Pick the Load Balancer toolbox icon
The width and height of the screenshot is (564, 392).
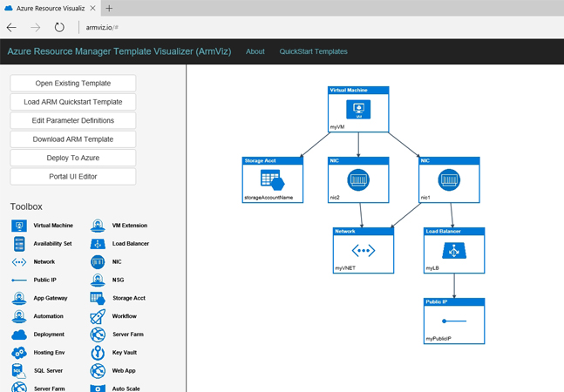point(98,244)
